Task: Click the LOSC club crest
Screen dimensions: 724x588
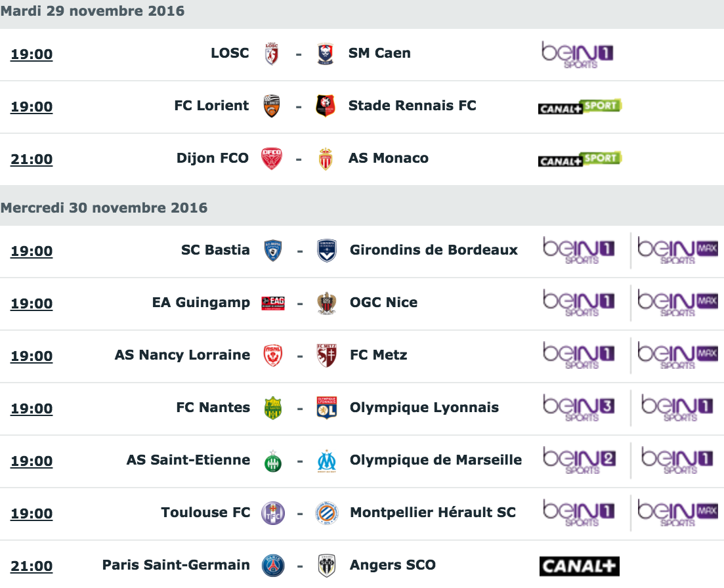Action: 272,54
